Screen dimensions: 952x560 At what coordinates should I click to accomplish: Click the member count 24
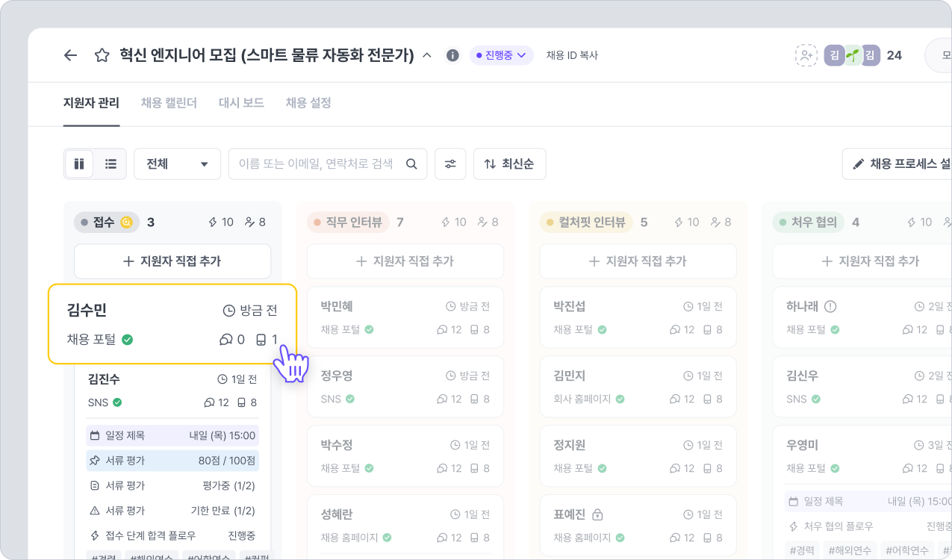coord(894,55)
